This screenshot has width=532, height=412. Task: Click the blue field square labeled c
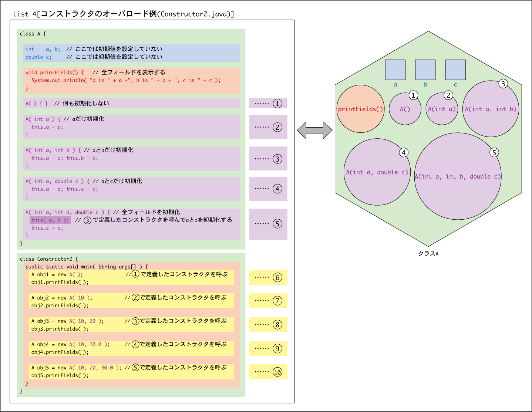pyautogui.click(x=455, y=70)
